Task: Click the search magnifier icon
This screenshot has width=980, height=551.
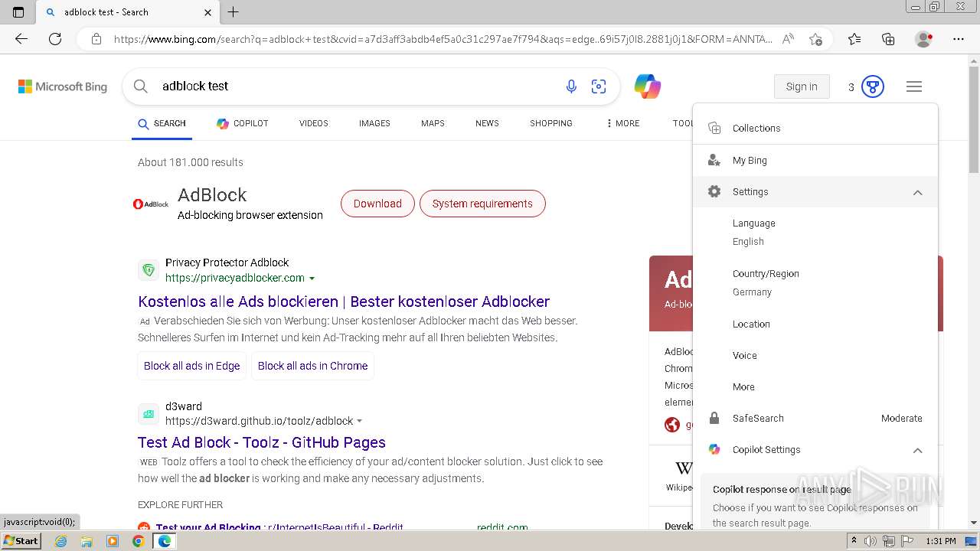Action: pyautogui.click(x=141, y=86)
